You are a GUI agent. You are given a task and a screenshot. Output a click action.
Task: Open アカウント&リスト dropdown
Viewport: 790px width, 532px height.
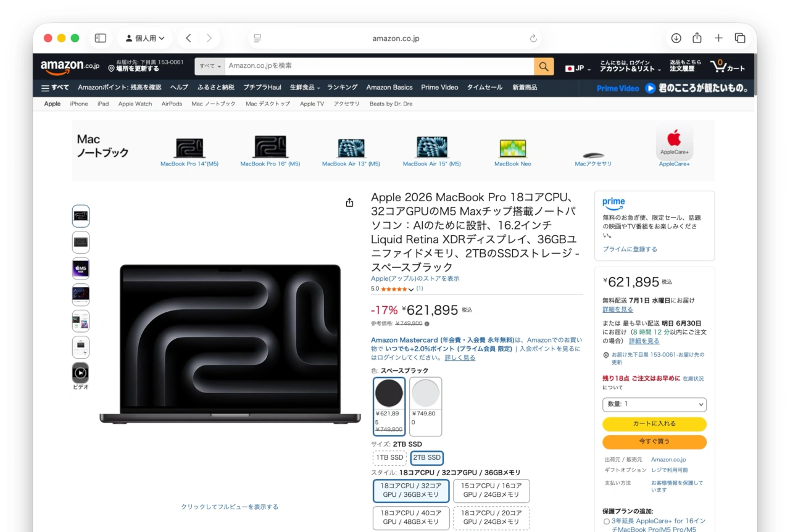point(629,66)
